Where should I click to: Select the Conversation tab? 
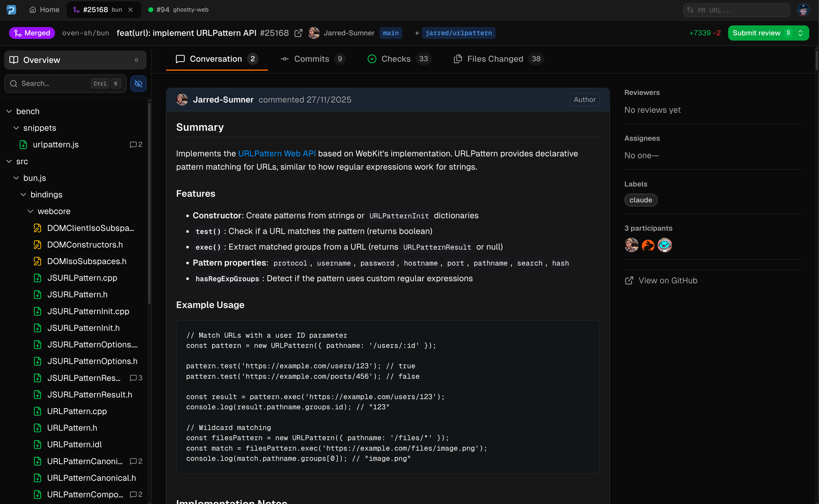217,59
